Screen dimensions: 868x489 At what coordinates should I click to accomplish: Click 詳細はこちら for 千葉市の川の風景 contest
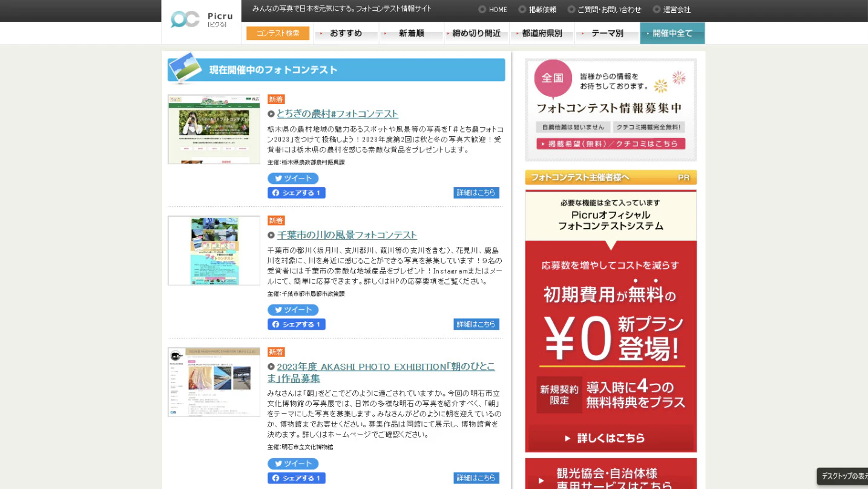coord(476,324)
